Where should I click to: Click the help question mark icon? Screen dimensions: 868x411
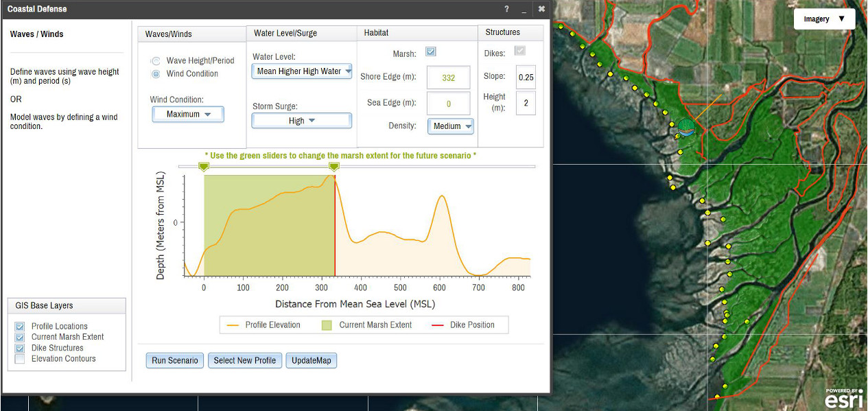tap(506, 9)
